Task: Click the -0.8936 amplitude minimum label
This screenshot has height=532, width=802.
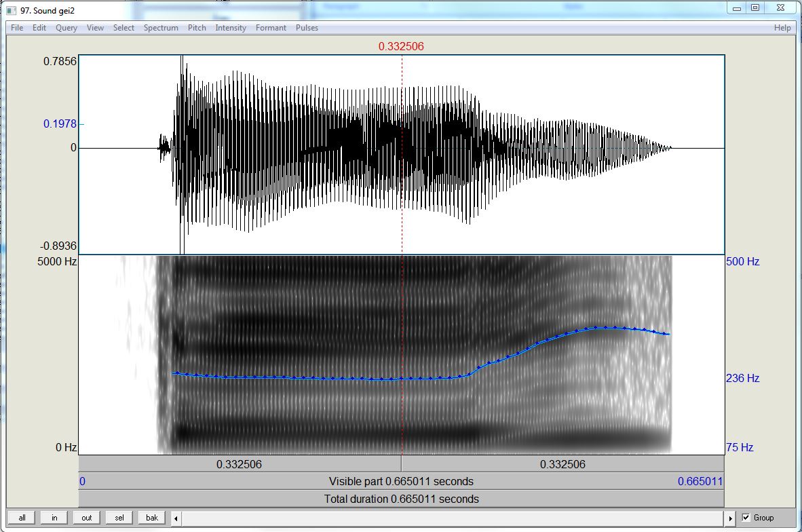Action: pos(58,246)
